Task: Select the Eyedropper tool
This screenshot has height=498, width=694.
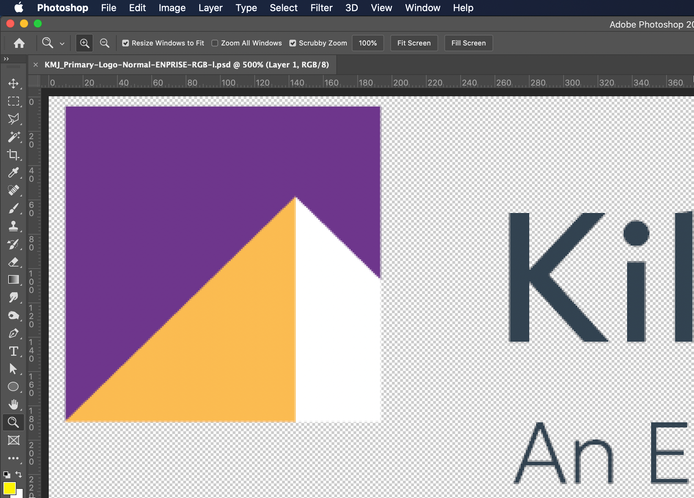Action: click(13, 173)
